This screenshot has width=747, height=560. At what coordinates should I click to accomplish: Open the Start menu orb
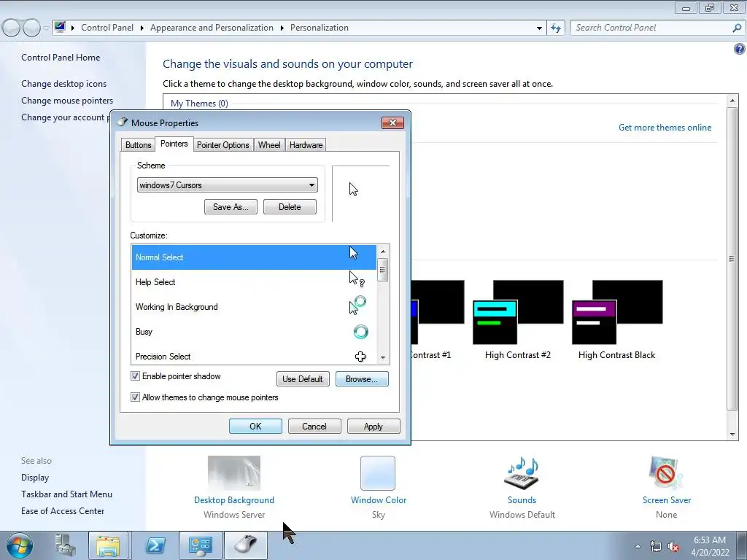tap(19, 545)
